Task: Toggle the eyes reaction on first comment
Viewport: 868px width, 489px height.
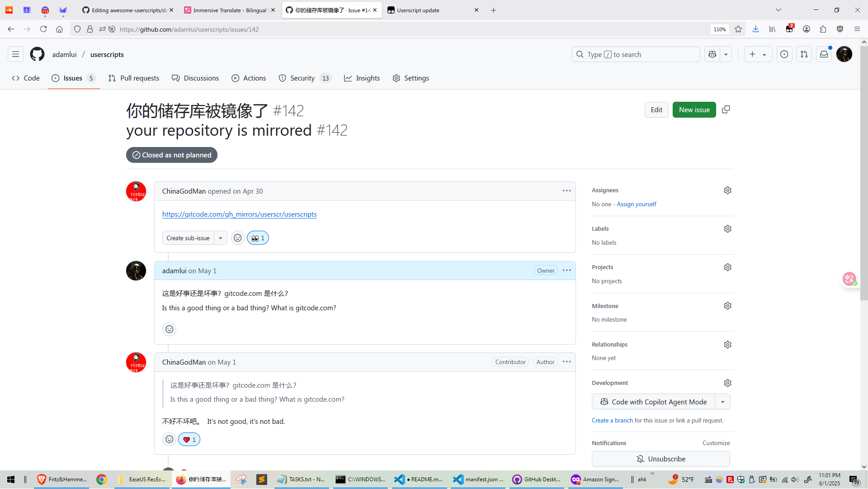Action: 258,238
